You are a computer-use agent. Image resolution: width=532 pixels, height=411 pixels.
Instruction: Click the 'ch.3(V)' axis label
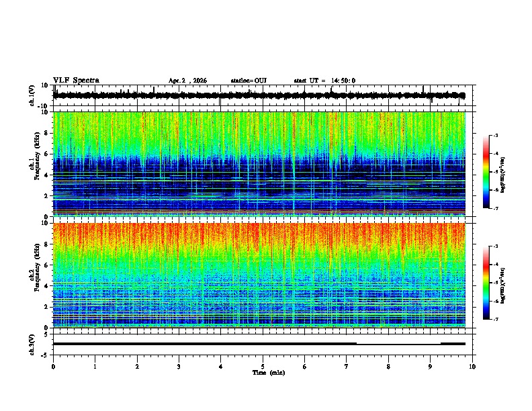click(32, 345)
